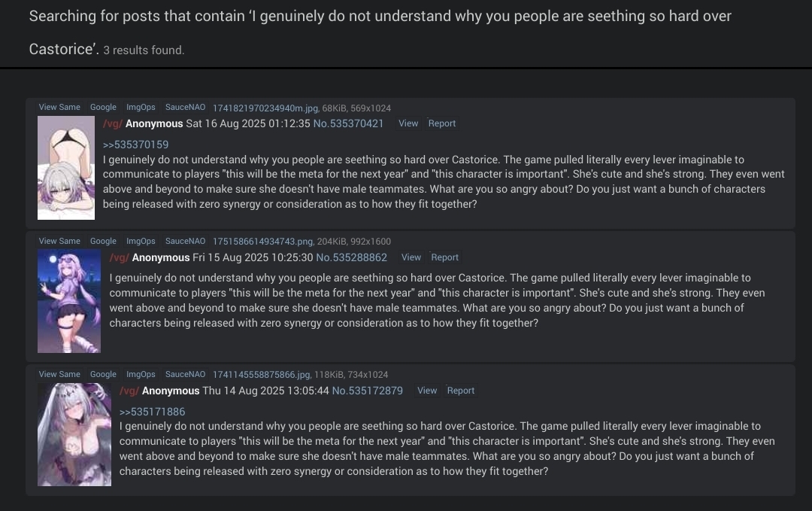
Task: Open filename 1741821970234940m.jpg link
Action: pos(265,108)
